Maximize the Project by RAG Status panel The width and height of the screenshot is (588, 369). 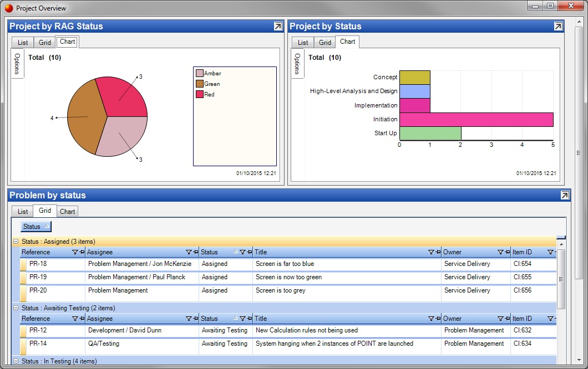pos(278,26)
